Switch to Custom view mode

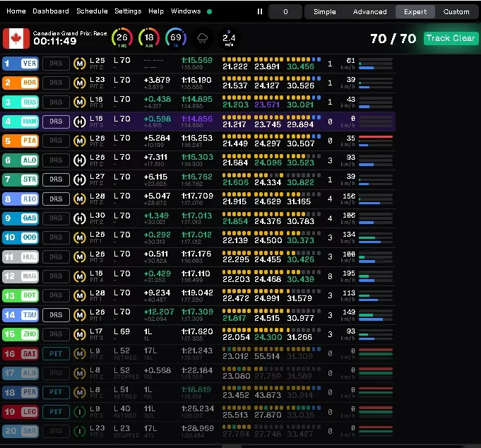pos(456,12)
